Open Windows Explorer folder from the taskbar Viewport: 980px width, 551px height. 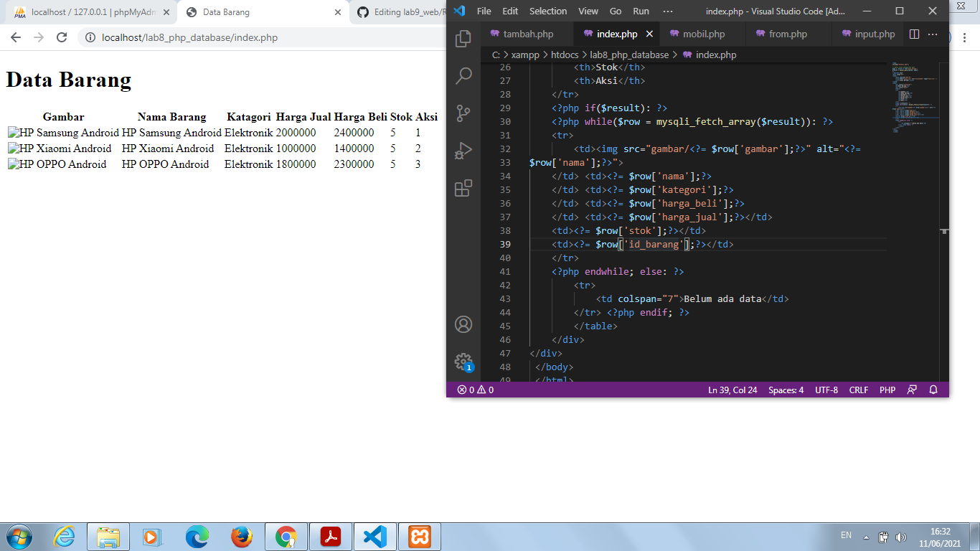click(108, 537)
